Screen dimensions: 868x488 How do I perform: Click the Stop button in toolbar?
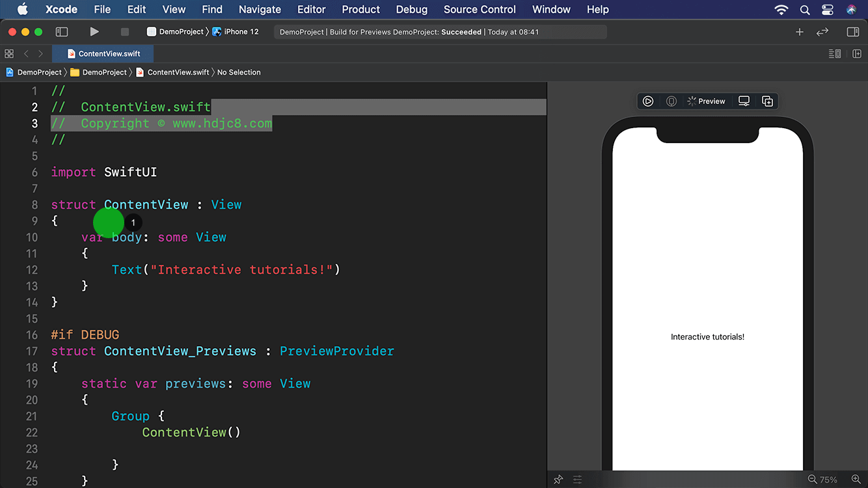pyautogui.click(x=125, y=31)
